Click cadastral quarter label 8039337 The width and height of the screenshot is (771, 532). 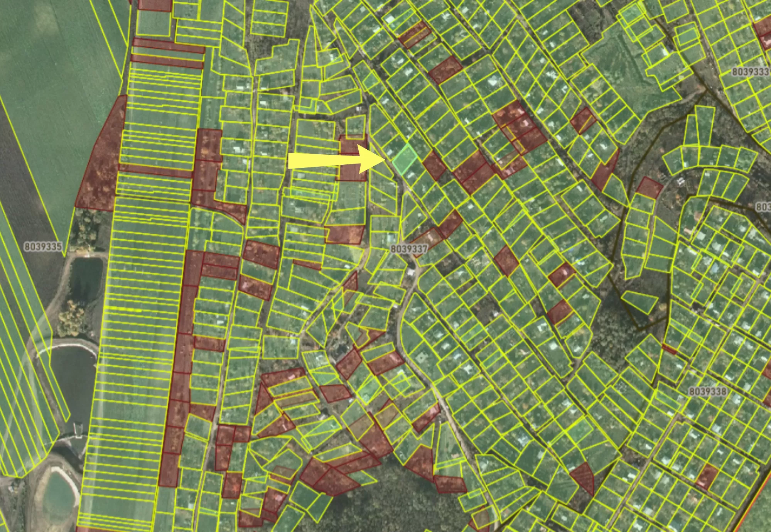point(409,249)
